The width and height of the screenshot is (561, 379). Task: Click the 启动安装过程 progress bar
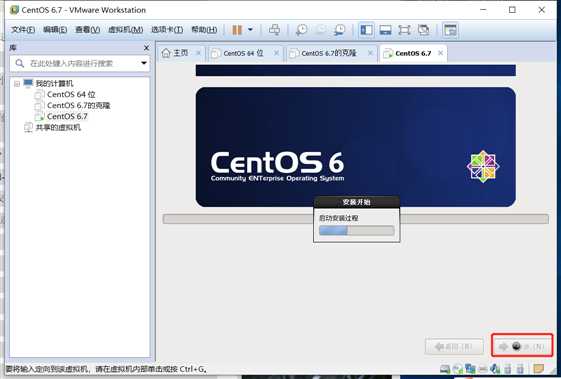(x=357, y=231)
